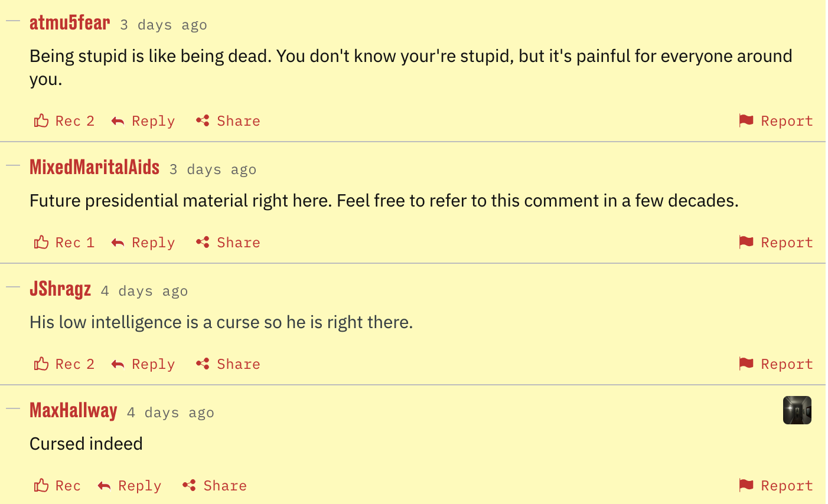Click thumbs-up icon on MaxHallway's comment

(x=41, y=486)
